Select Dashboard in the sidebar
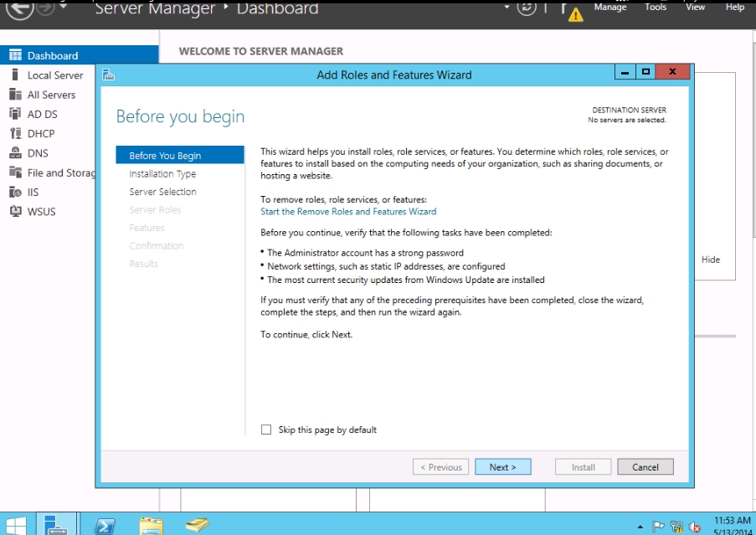Image resolution: width=756 pixels, height=535 pixels. click(x=79, y=55)
